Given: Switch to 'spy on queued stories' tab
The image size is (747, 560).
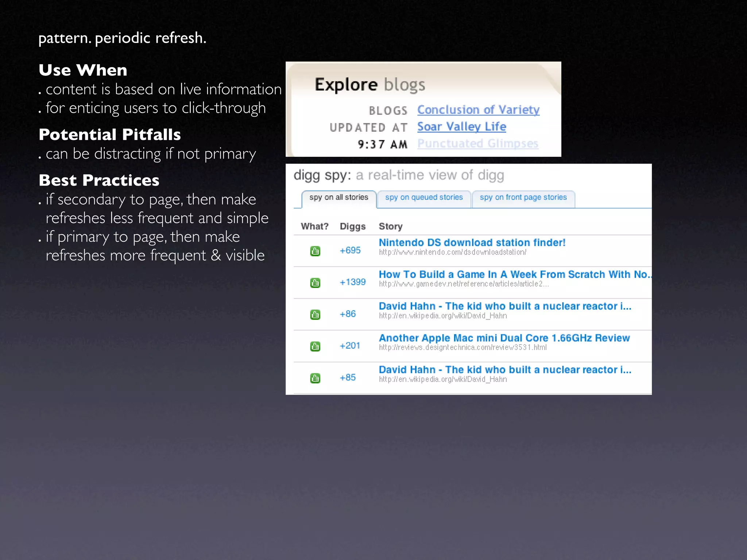Looking at the screenshot, I should 424,198.
